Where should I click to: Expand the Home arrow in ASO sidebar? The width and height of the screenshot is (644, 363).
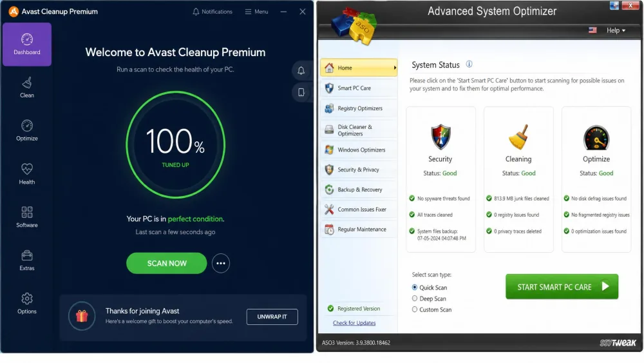395,68
